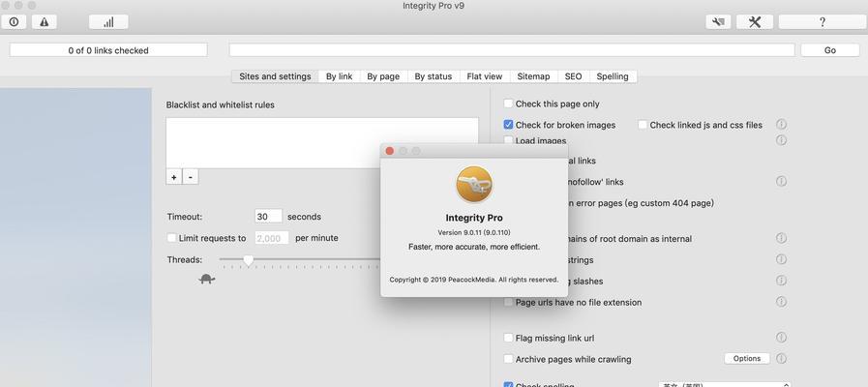Open the Spelling tab
The image size is (868, 387).
613,76
